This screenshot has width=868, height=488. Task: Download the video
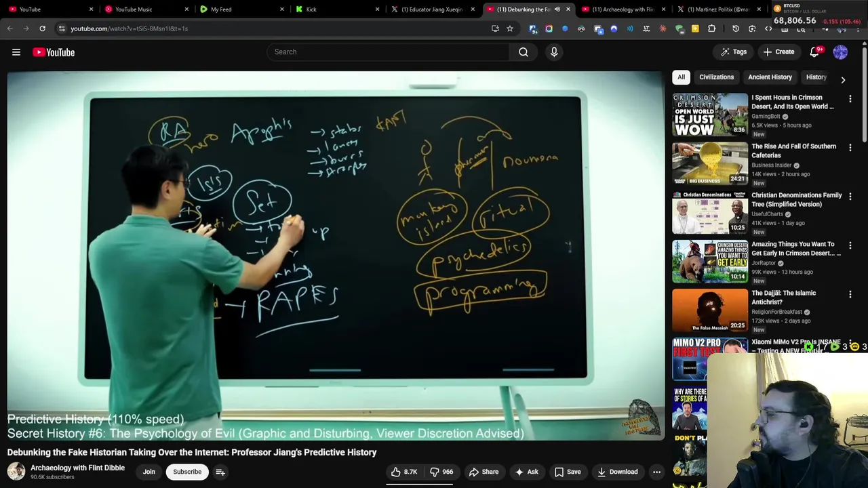[617, 472]
